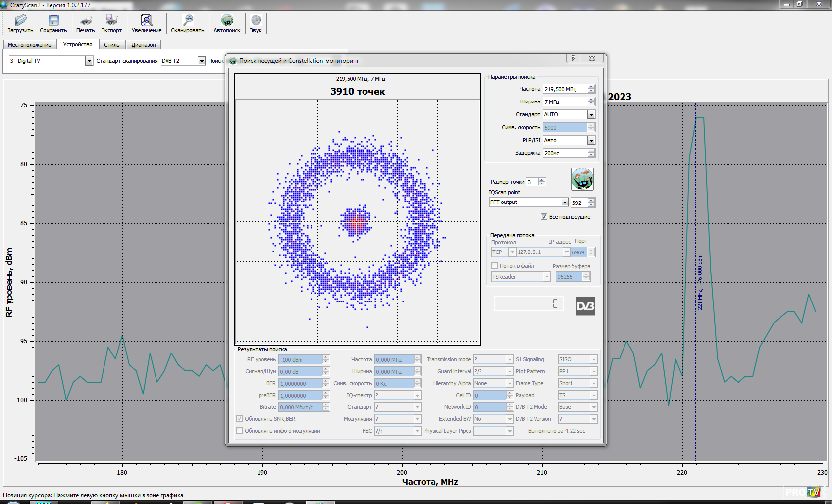Expand the Стандарт AUTO dropdown
Viewport: 832px width, 504px height.
coord(591,114)
